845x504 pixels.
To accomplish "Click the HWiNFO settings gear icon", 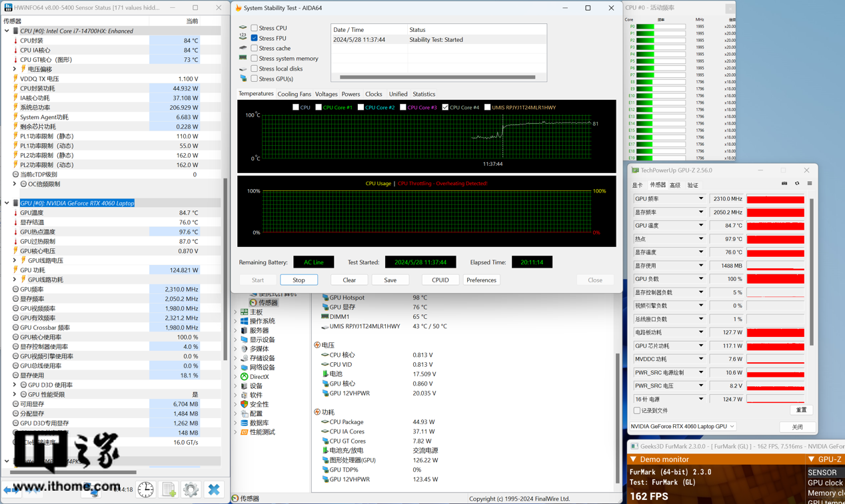I will click(x=191, y=489).
